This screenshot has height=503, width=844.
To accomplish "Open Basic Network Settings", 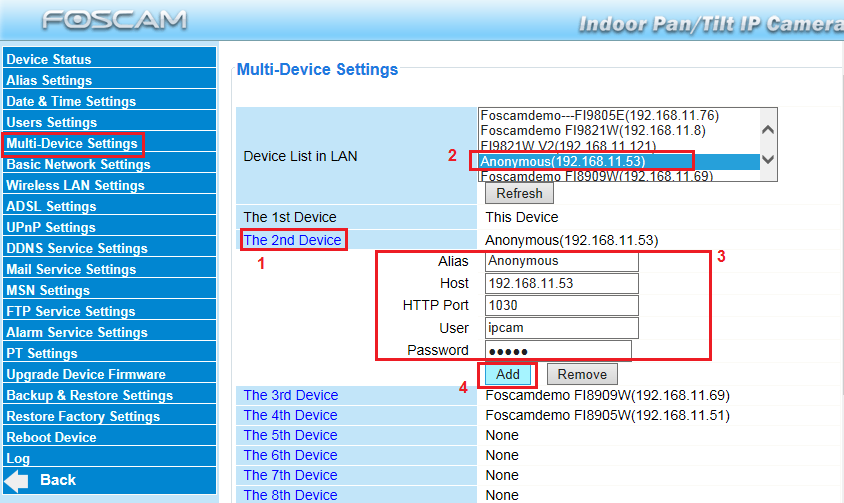I will click(109, 164).
